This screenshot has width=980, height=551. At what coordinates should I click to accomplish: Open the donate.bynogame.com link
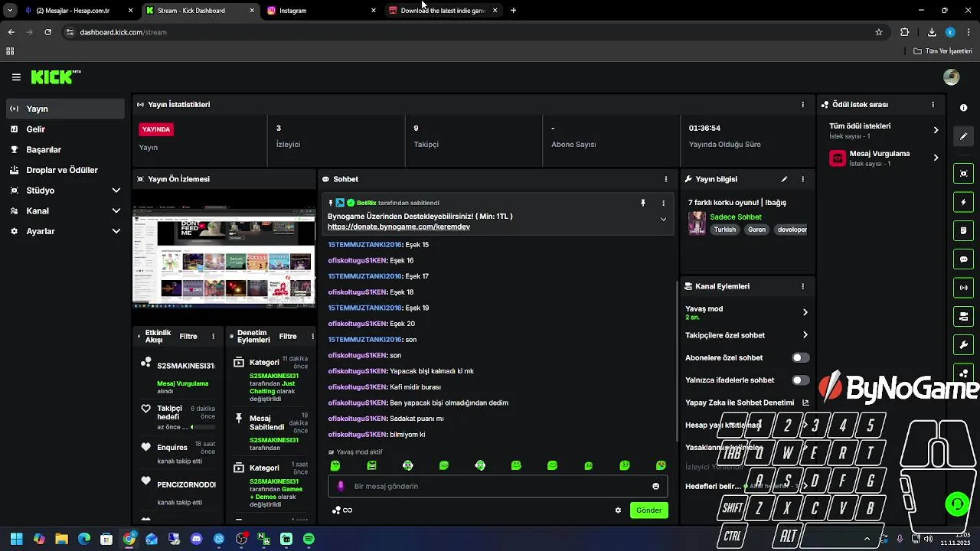399,227
